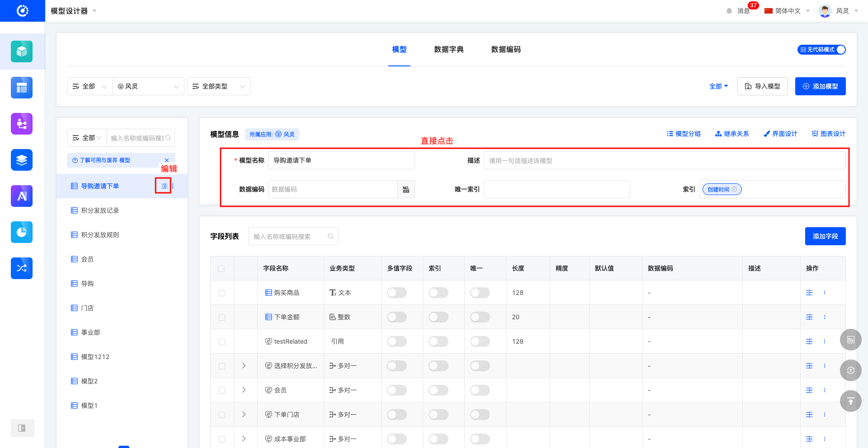Click the shuffle integration icon in sidebar
Viewport: 868px width, 448px height.
click(22, 268)
